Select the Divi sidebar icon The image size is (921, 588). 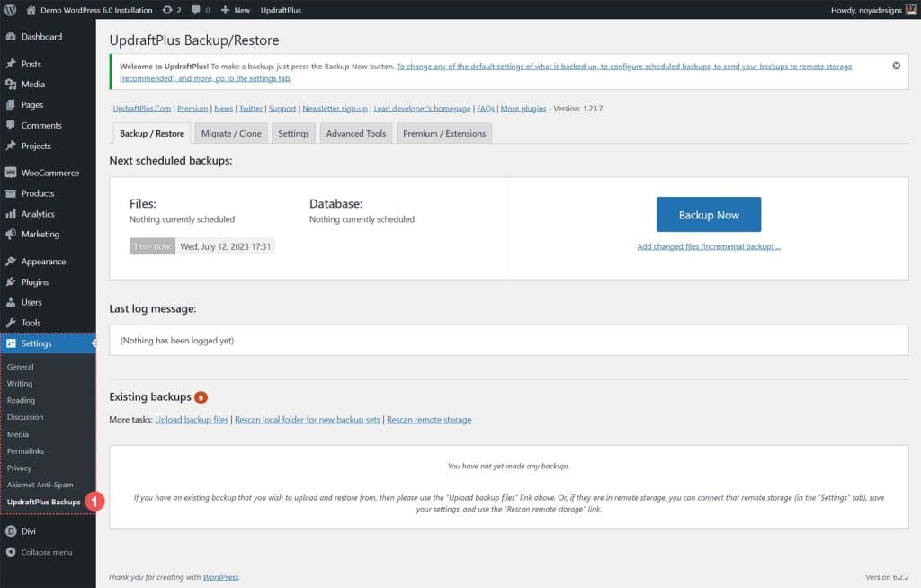(x=13, y=530)
